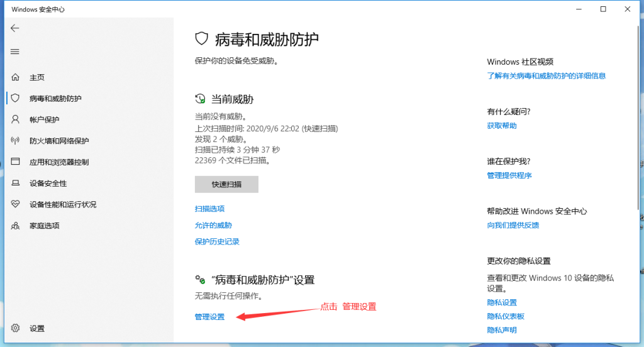Viewport: 644px width, 347px height.
Task: Click the person icon for 帐户保护
Action: click(15, 119)
